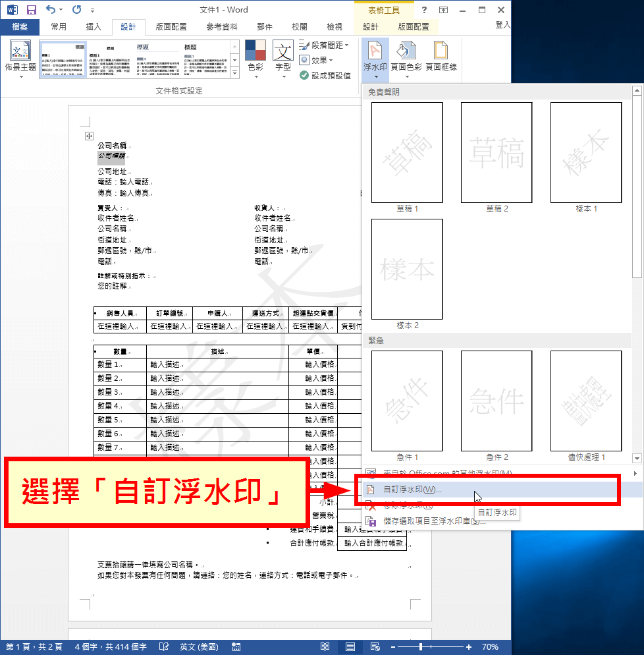This screenshot has width=644, height=655.
Task: Open the 效果 effects dropdown
Action: 321,59
